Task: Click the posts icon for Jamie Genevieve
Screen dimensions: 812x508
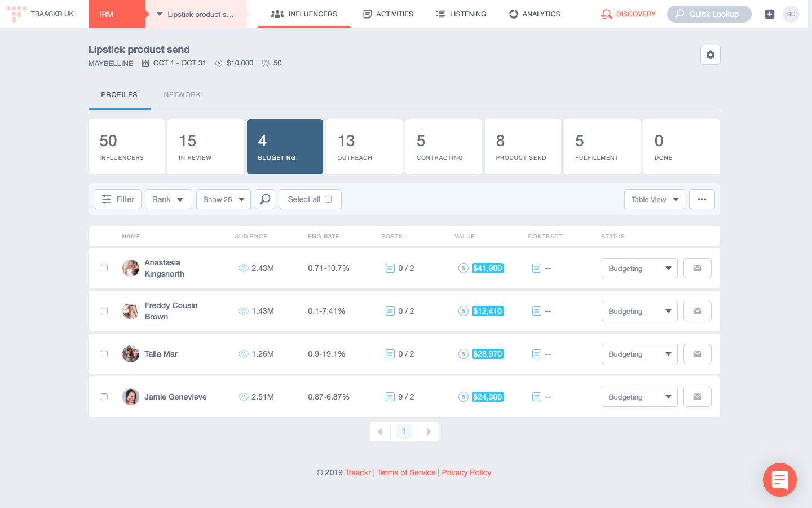Action: point(390,397)
